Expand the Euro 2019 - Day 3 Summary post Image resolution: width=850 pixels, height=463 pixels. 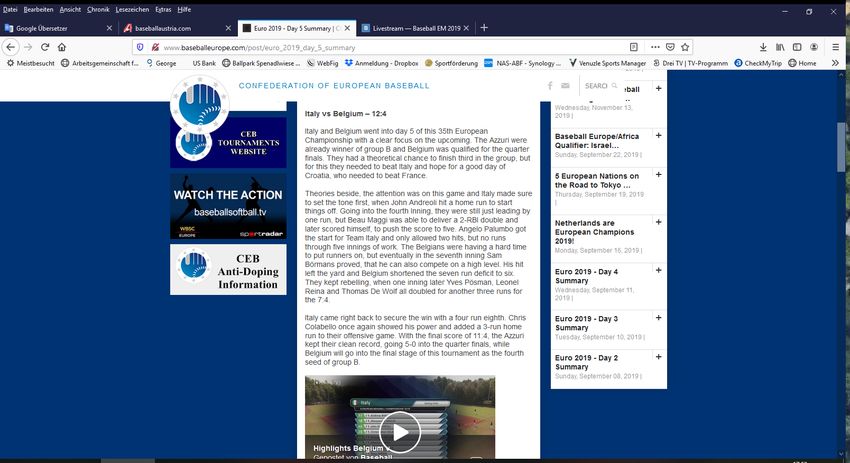tap(658, 318)
